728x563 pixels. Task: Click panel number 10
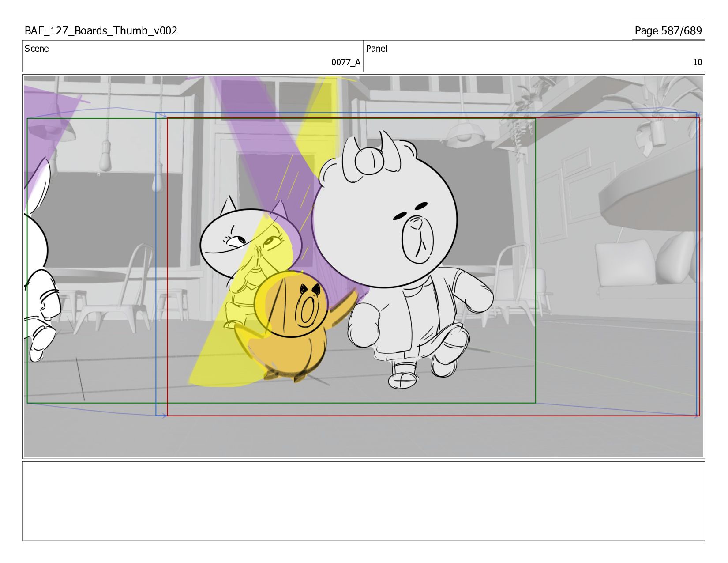[x=697, y=62]
